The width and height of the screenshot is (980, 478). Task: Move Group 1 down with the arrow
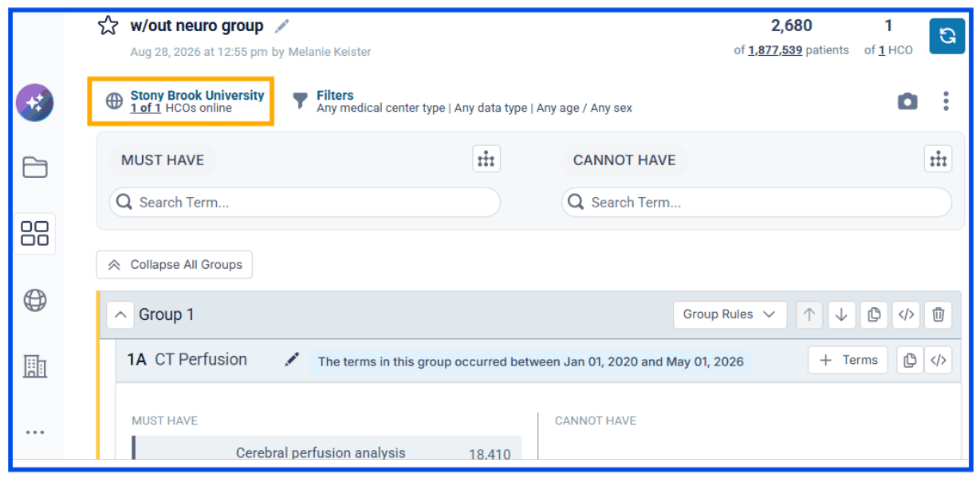(x=841, y=314)
